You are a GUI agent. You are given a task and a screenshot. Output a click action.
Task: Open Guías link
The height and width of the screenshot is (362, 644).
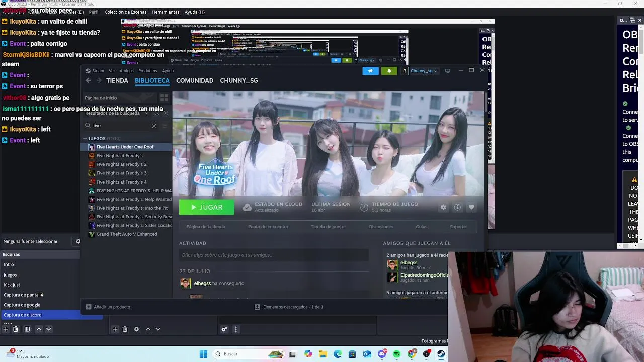point(422,227)
